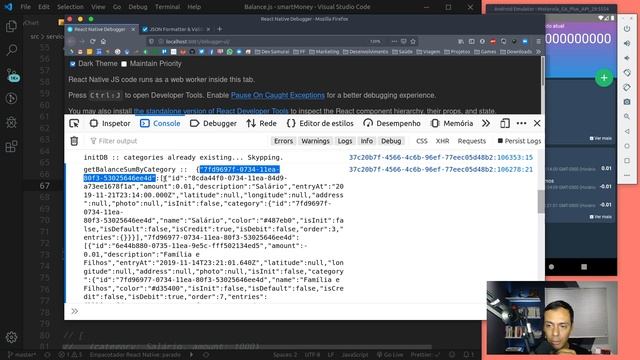Open Desempenho tab in DevTools
The image size is (640, 360).
click(392, 123)
